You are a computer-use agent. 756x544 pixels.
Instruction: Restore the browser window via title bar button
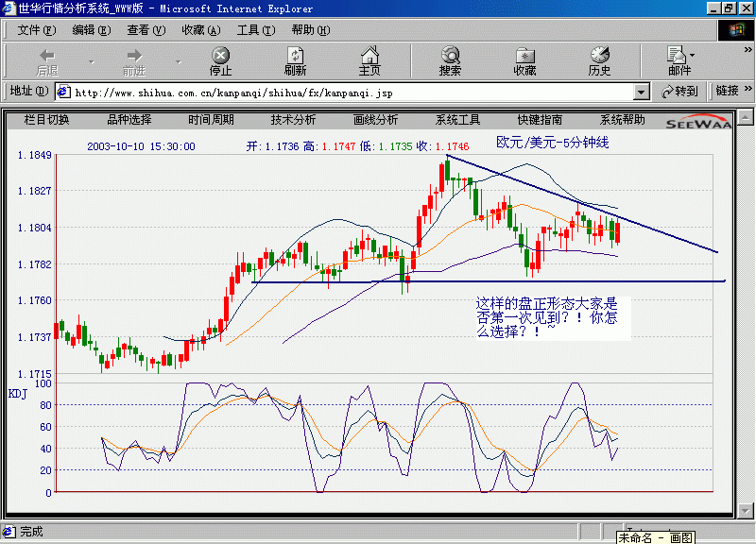(x=729, y=8)
